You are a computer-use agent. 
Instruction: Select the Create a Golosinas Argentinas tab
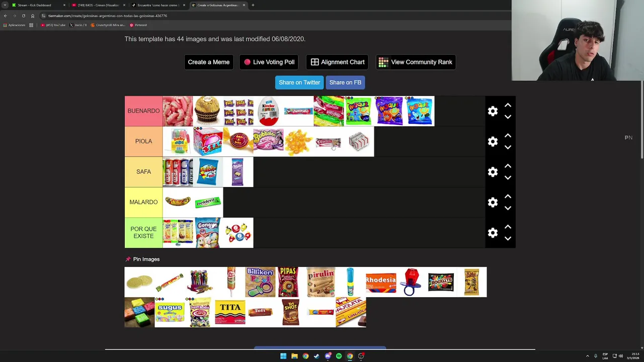coord(218,5)
